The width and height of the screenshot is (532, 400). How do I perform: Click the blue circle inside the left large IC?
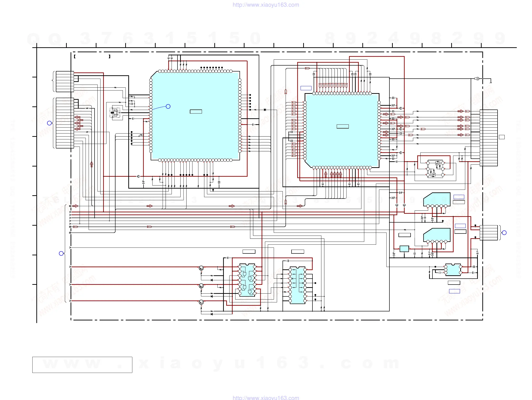click(168, 106)
